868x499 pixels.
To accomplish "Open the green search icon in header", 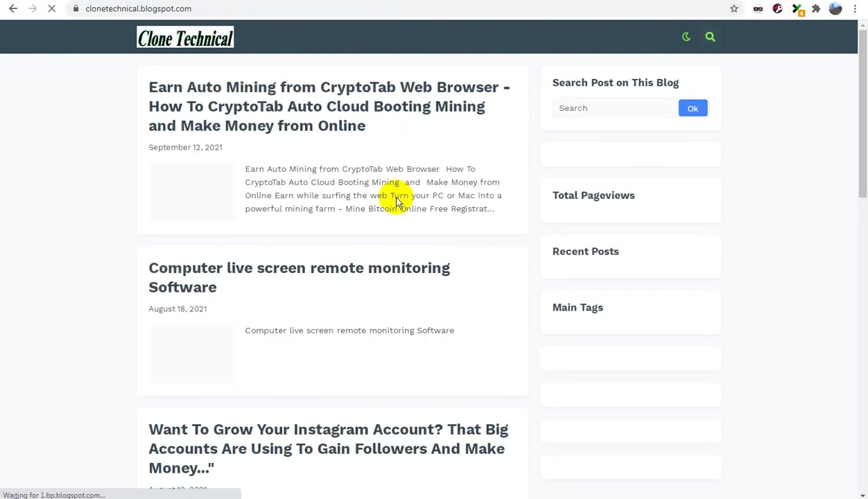I will coord(710,37).
